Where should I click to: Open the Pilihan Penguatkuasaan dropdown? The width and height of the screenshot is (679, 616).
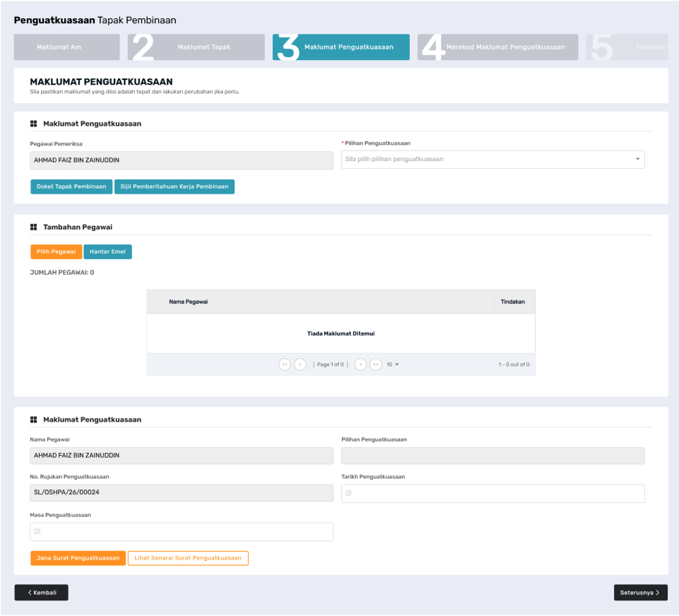(492, 160)
